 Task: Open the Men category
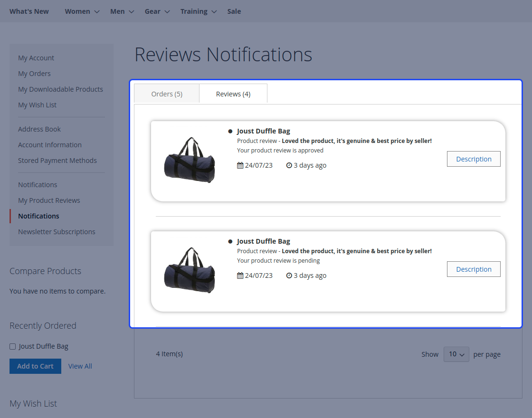pos(117,11)
